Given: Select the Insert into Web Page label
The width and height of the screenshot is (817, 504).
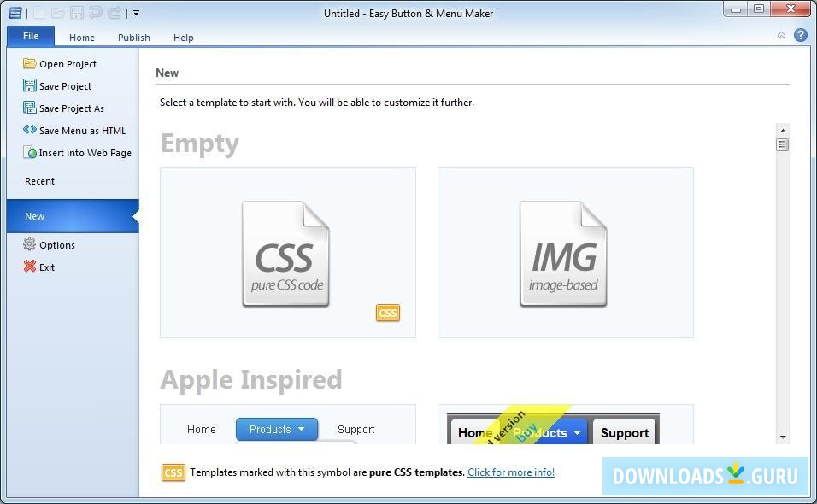Looking at the screenshot, I should tap(85, 153).
